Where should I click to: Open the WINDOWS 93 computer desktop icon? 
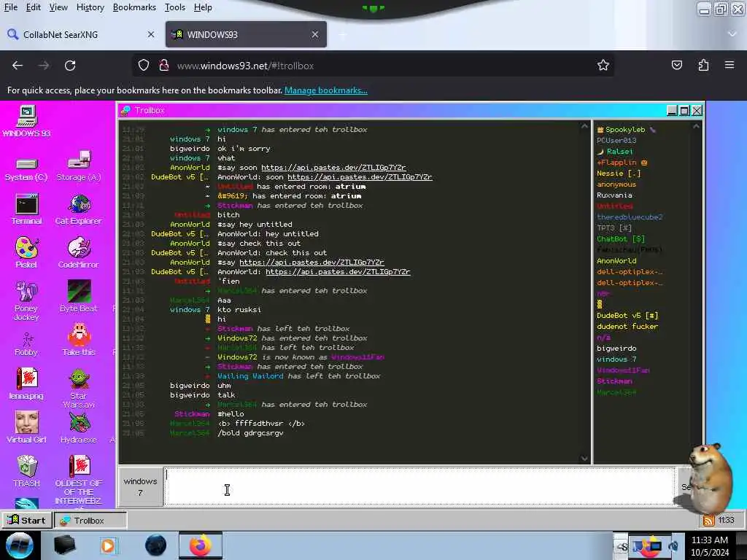tap(26, 121)
